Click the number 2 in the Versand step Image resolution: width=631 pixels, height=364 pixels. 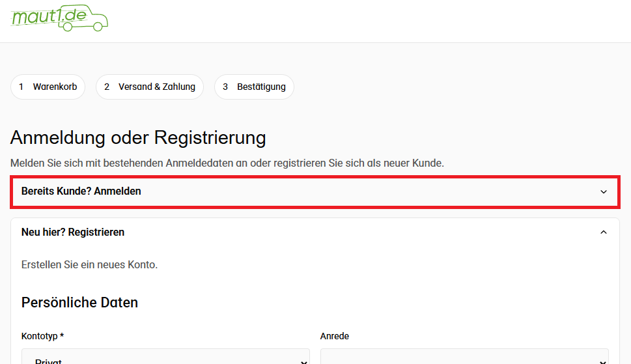point(107,87)
